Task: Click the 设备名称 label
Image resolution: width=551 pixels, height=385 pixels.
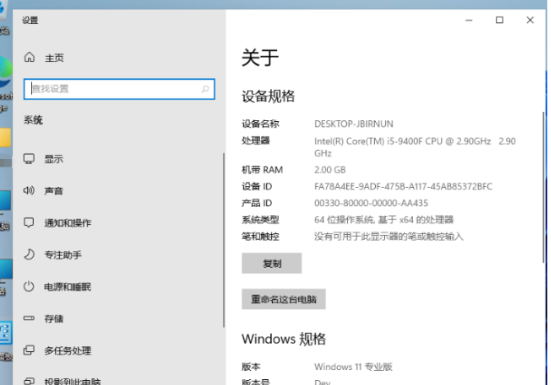Action: 260,124
